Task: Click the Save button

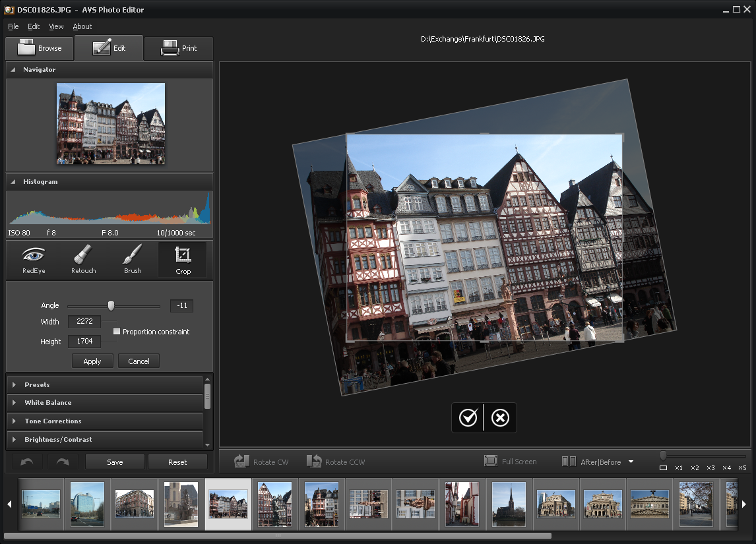Action: (114, 462)
